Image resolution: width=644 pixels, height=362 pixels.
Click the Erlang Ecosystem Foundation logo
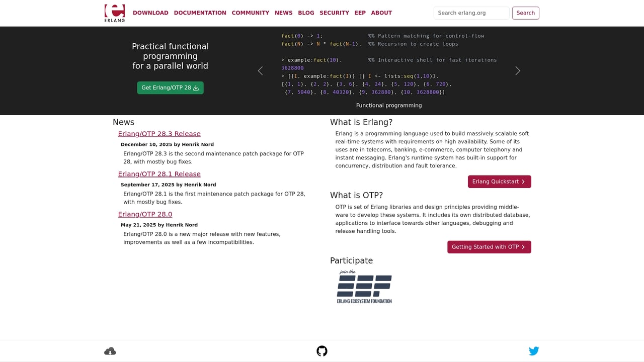(364, 287)
